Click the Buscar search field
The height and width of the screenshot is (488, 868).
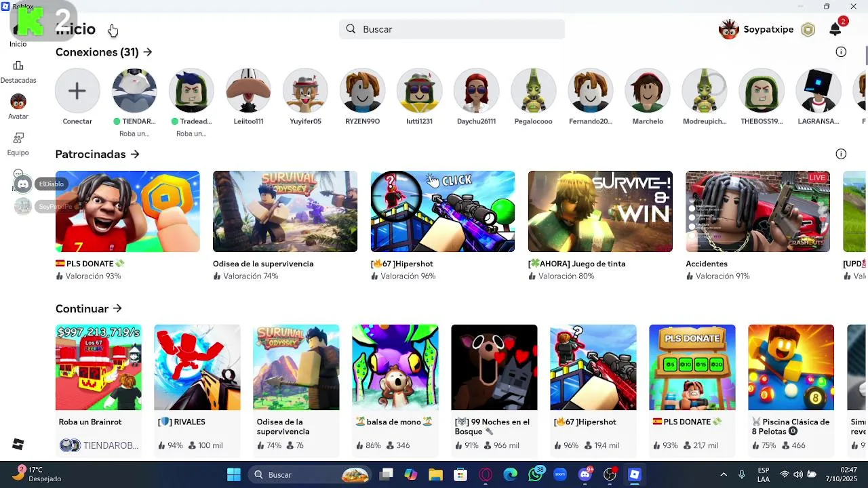click(452, 29)
